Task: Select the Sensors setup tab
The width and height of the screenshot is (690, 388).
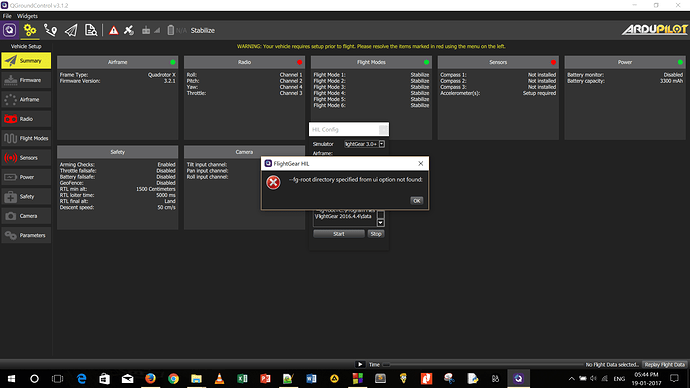Action: (26, 157)
